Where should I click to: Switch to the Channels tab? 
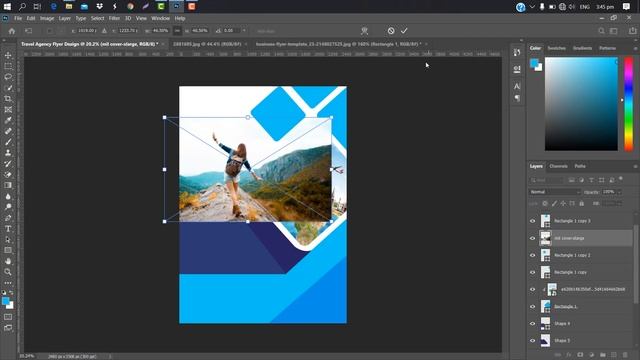(558, 166)
